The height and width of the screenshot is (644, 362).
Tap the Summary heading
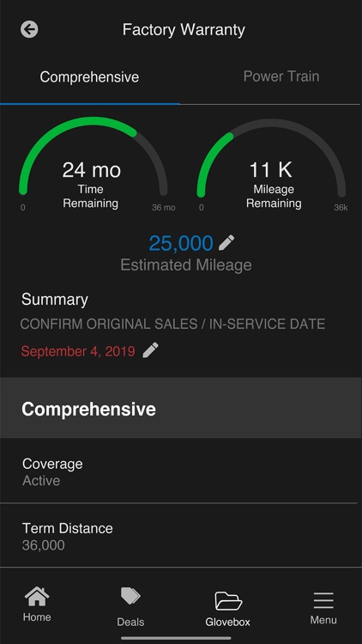55,300
